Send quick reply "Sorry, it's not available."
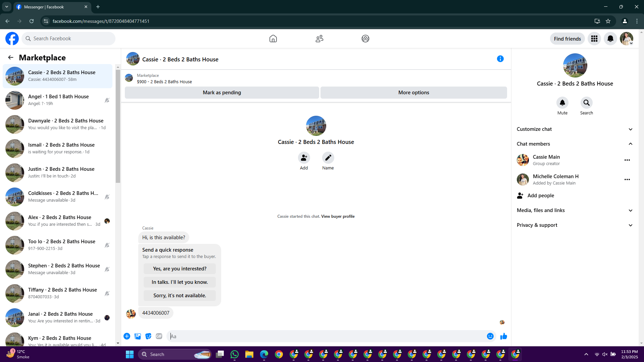The height and width of the screenshot is (362, 644). click(x=180, y=296)
